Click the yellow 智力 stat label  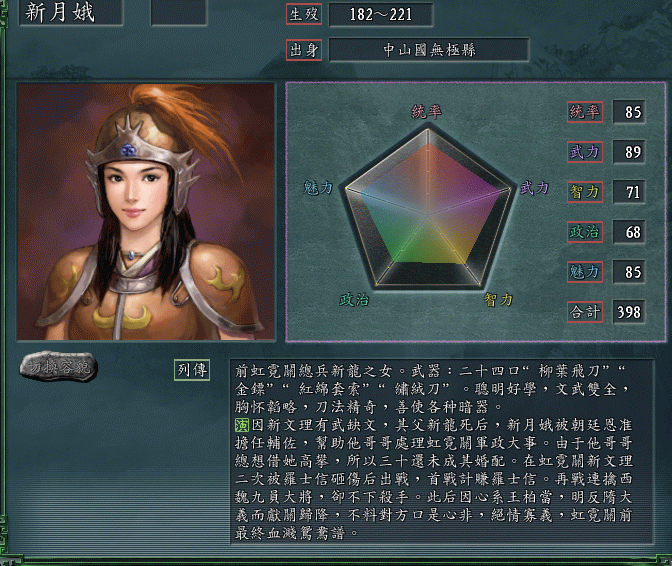click(585, 192)
